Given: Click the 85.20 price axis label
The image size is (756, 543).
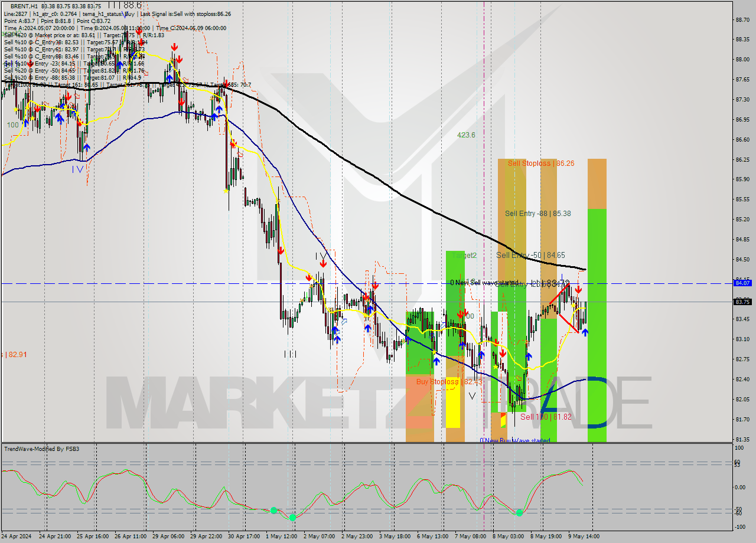Looking at the screenshot, I should (x=743, y=219).
